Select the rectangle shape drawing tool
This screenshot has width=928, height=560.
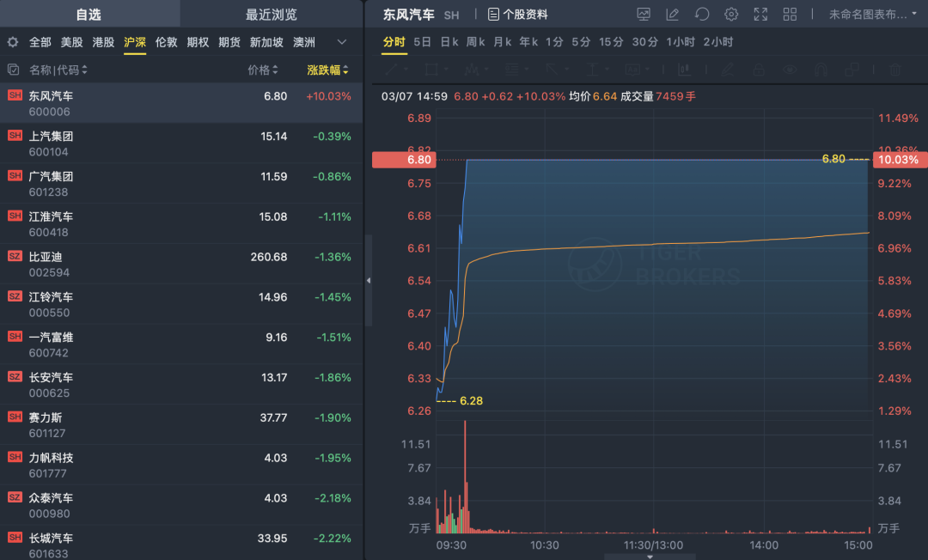[431, 70]
